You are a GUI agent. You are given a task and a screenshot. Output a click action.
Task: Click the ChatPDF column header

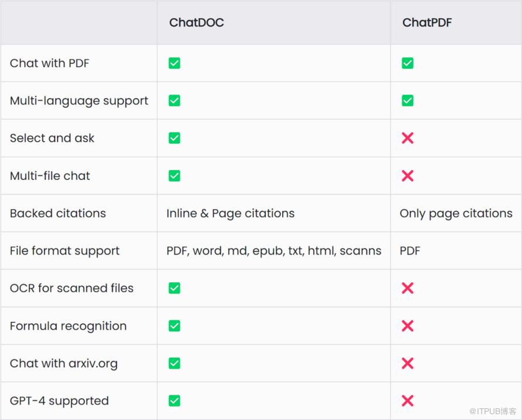point(427,23)
